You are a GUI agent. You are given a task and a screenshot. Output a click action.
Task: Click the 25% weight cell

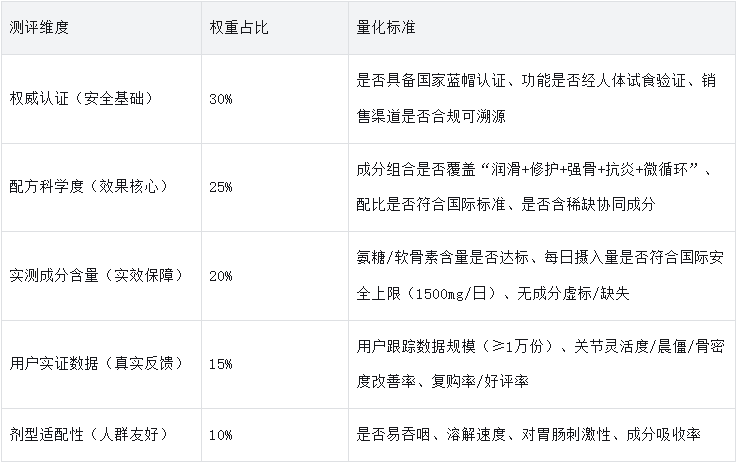221,187
